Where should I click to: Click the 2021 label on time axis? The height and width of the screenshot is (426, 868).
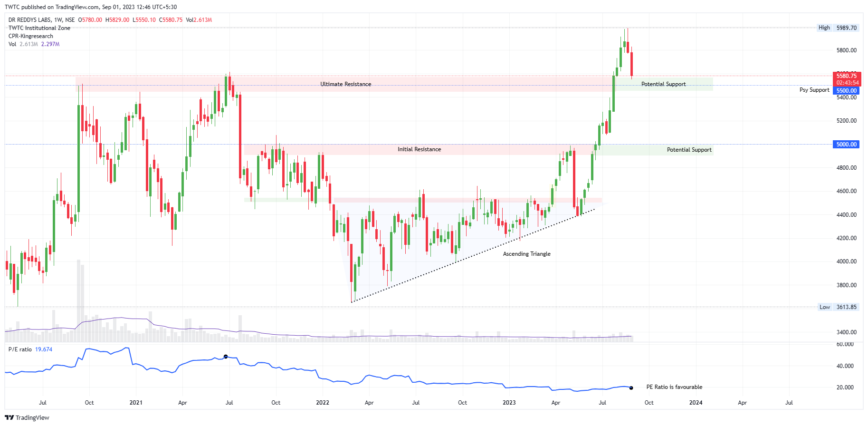coord(136,403)
